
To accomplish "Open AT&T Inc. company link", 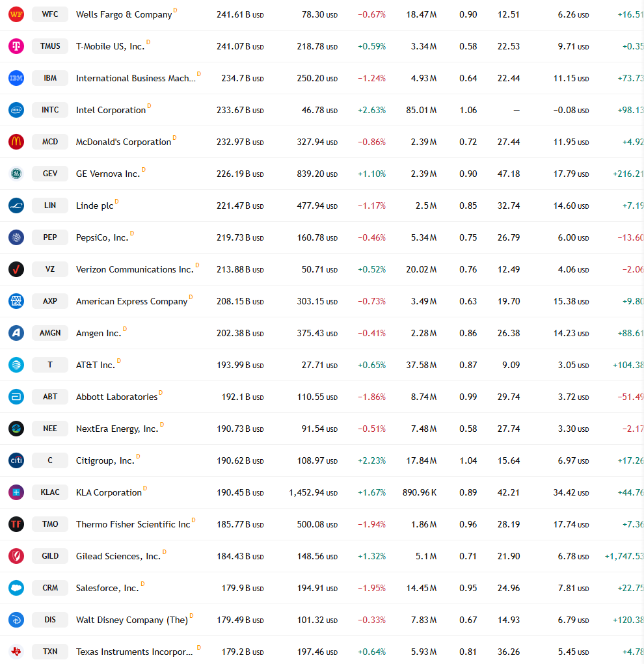I will coord(96,365).
